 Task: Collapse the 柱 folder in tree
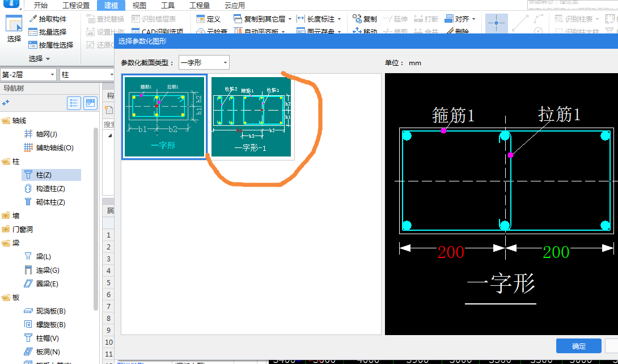pyautogui.click(x=6, y=162)
